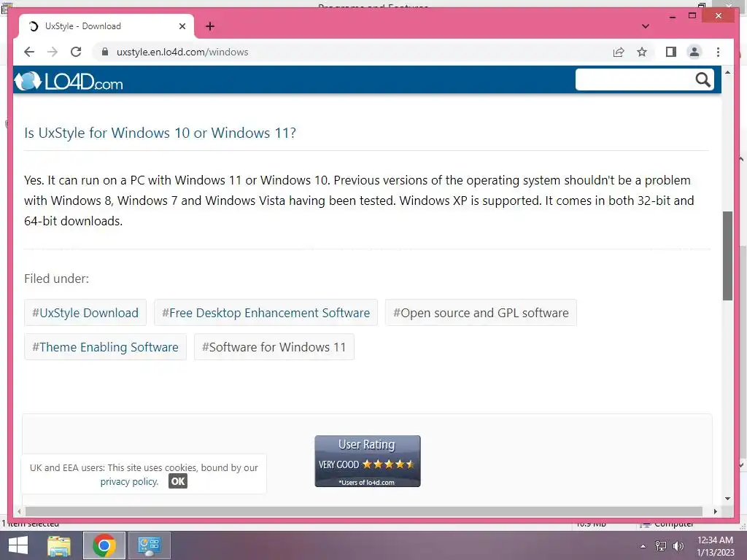Open #Theme Enabling Software tag

tap(105, 346)
